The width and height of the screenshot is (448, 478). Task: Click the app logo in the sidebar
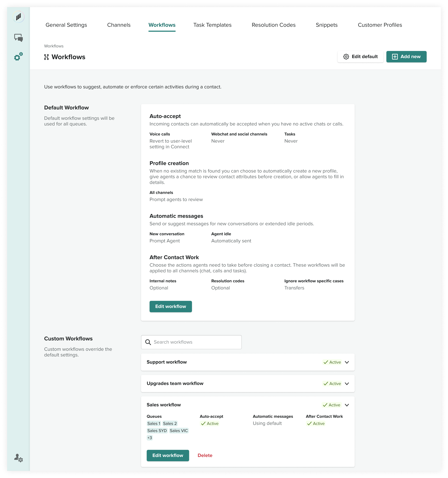click(x=19, y=17)
